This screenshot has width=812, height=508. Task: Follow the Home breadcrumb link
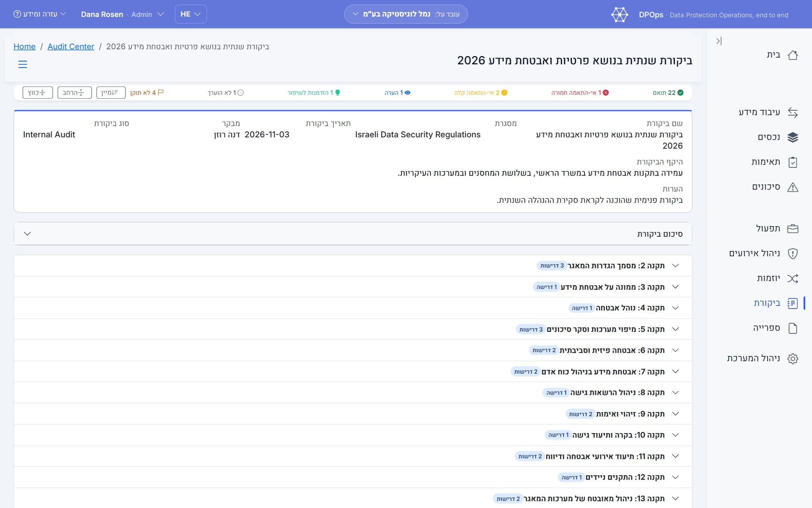24,47
